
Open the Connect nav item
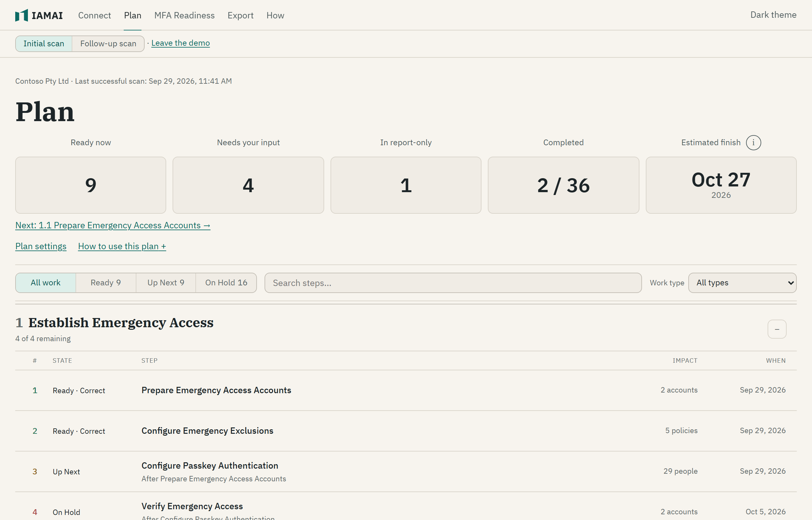[95, 16]
